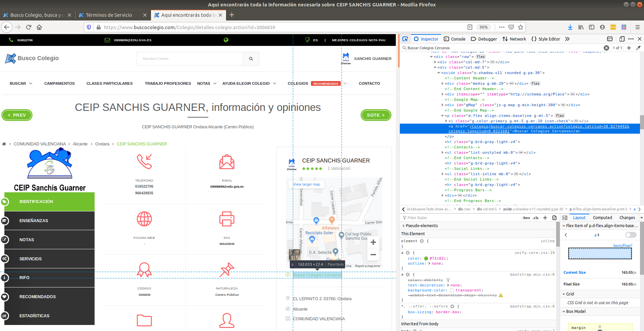Open Firefox hamburger application menu

point(638,27)
